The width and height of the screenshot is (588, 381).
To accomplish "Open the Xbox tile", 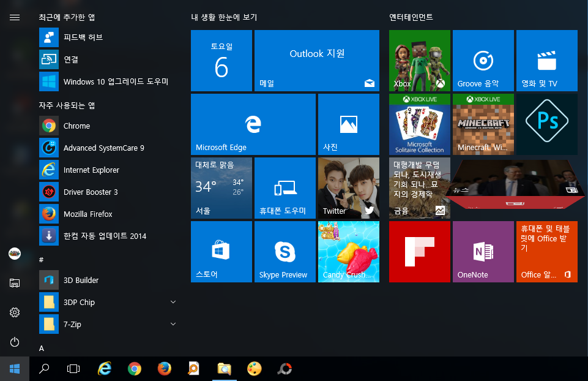I will click(419, 61).
